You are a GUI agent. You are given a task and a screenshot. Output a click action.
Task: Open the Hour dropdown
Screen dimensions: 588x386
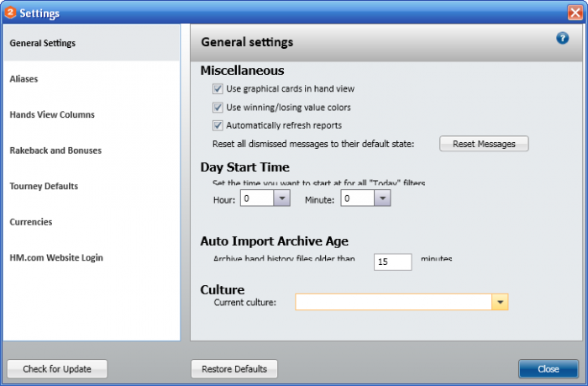pyautogui.click(x=282, y=198)
